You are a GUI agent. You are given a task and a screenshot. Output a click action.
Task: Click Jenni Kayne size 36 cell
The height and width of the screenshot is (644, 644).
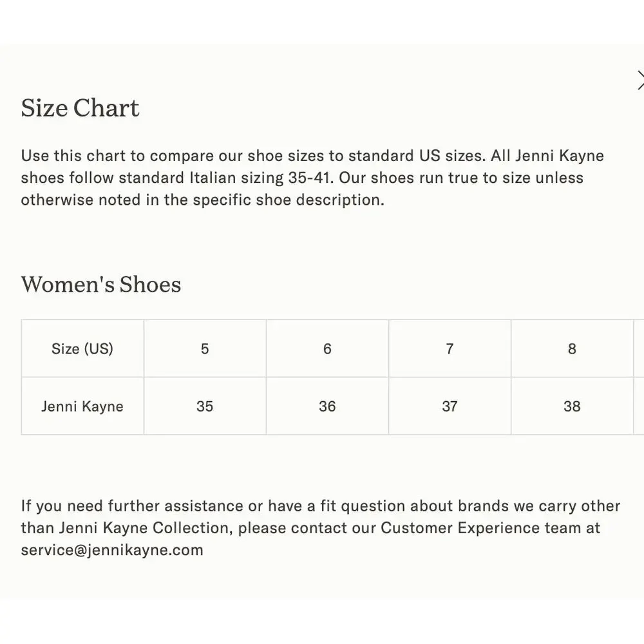coord(327,406)
